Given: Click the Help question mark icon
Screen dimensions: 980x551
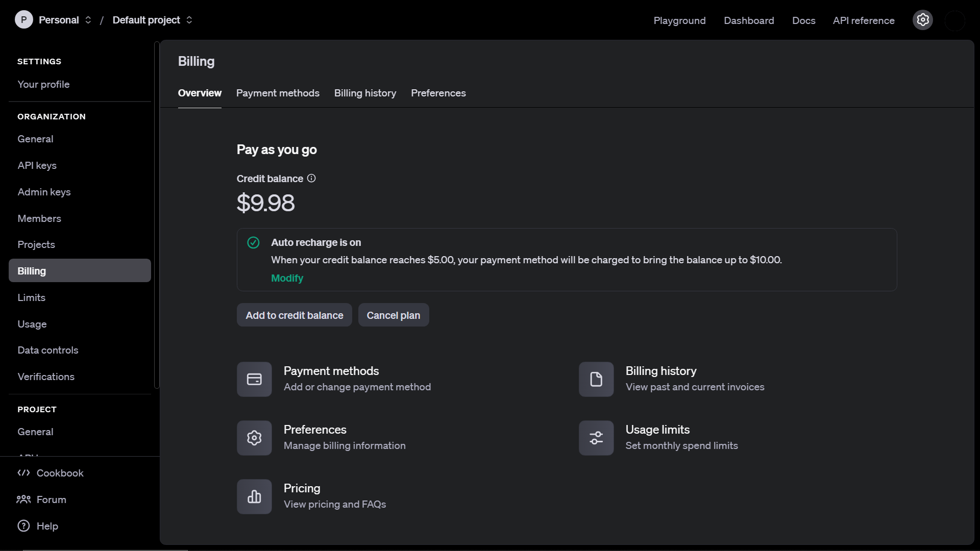Looking at the screenshot, I should (x=23, y=526).
